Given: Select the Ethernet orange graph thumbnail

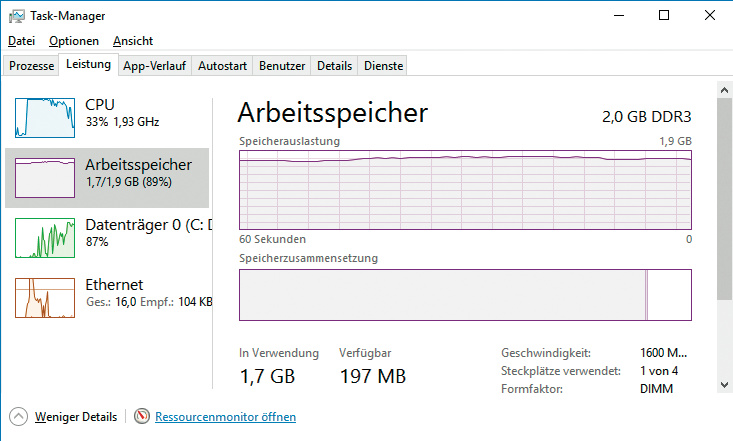Looking at the screenshot, I should [45, 298].
